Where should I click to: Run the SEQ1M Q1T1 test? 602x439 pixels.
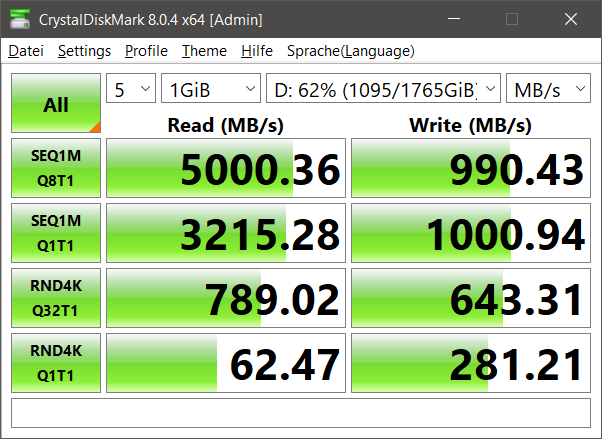(56, 233)
